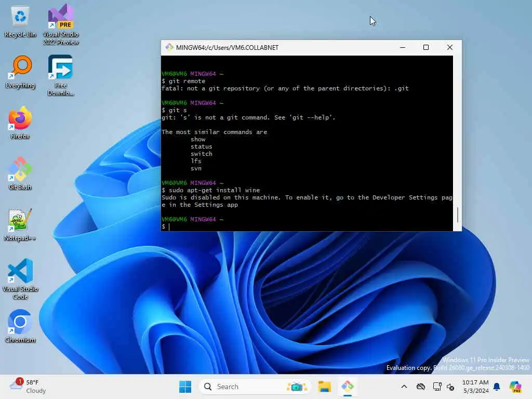This screenshot has width=532, height=399.
Task: Open notifications bell icon
Action: click(x=497, y=387)
